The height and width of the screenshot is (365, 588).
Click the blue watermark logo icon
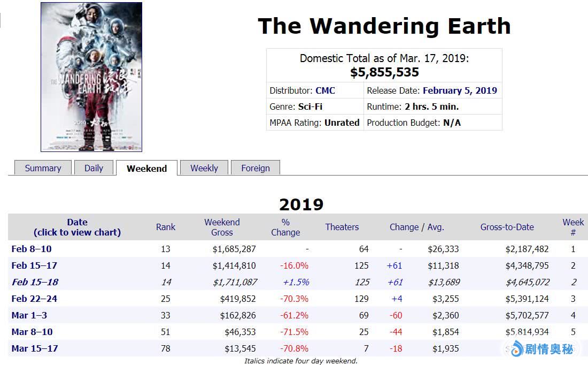(x=516, y=349)
